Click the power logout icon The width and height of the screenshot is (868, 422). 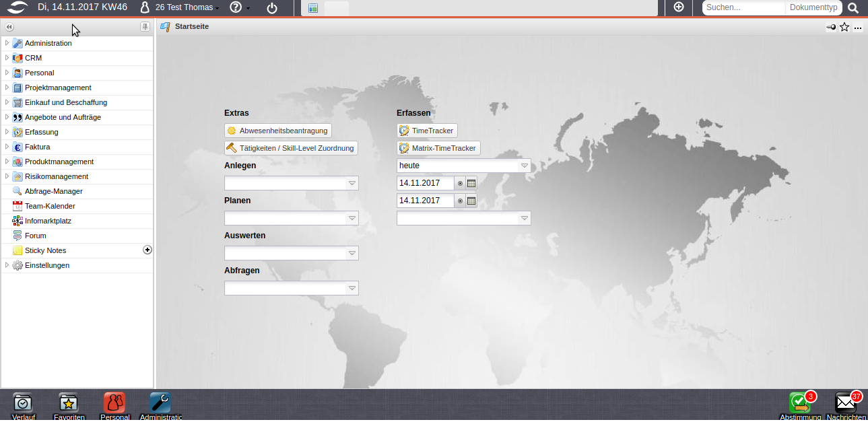coord(271,8)
